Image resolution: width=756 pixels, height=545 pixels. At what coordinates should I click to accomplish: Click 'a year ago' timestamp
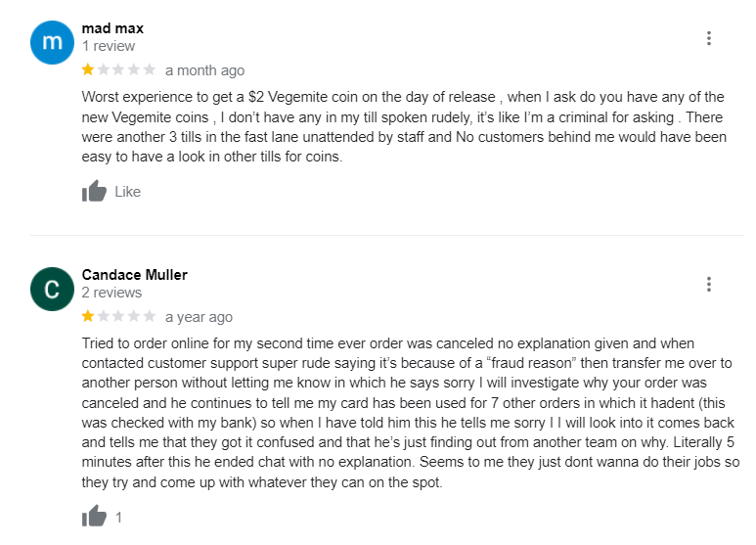tap(199, 317)
